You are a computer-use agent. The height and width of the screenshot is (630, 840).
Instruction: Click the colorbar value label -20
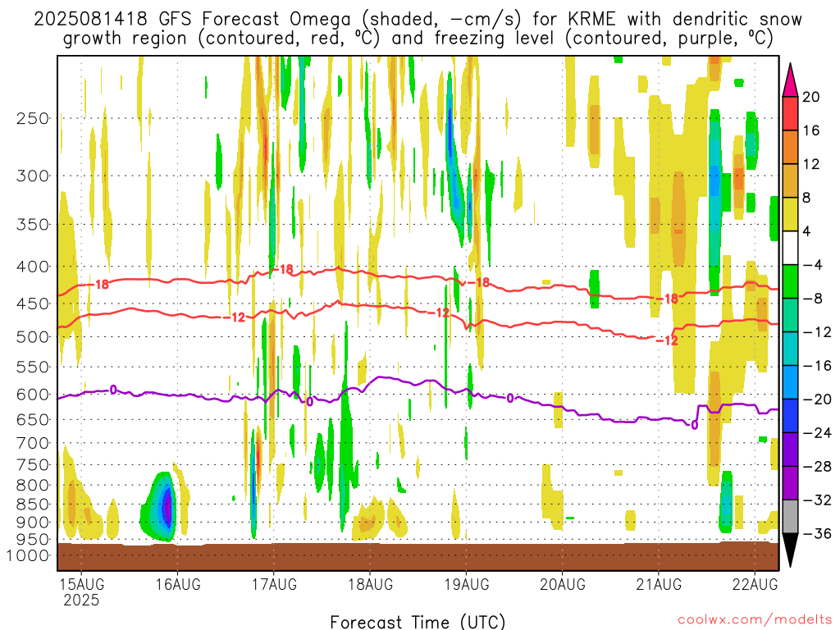(x=818, y=399)
